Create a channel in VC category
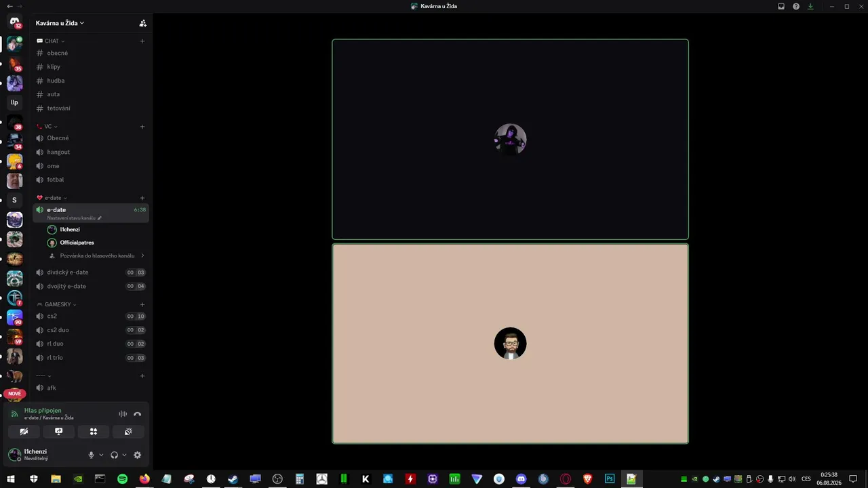This screenshot has width=868, height=488. (142, 127)
